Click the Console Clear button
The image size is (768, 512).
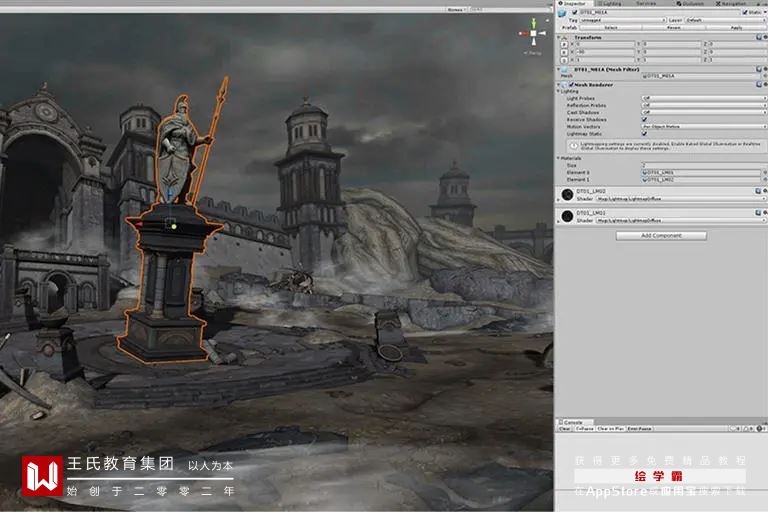(565, 429)
